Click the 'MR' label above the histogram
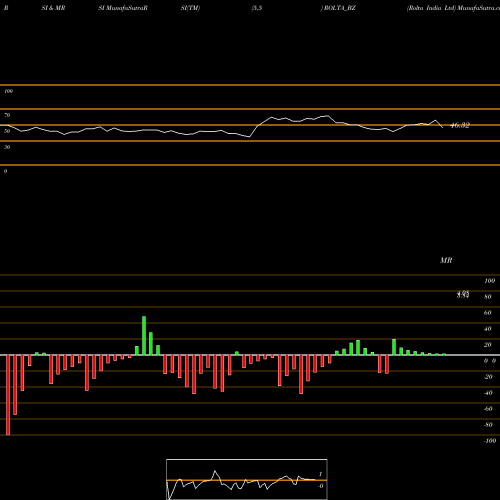500x500 pixels. (x=446, y=260)
